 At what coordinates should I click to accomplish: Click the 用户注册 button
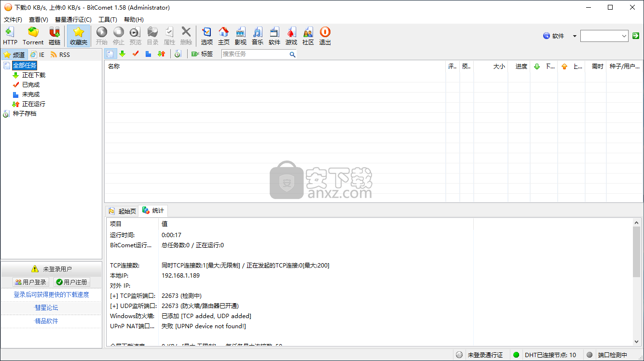pos(72,282)
